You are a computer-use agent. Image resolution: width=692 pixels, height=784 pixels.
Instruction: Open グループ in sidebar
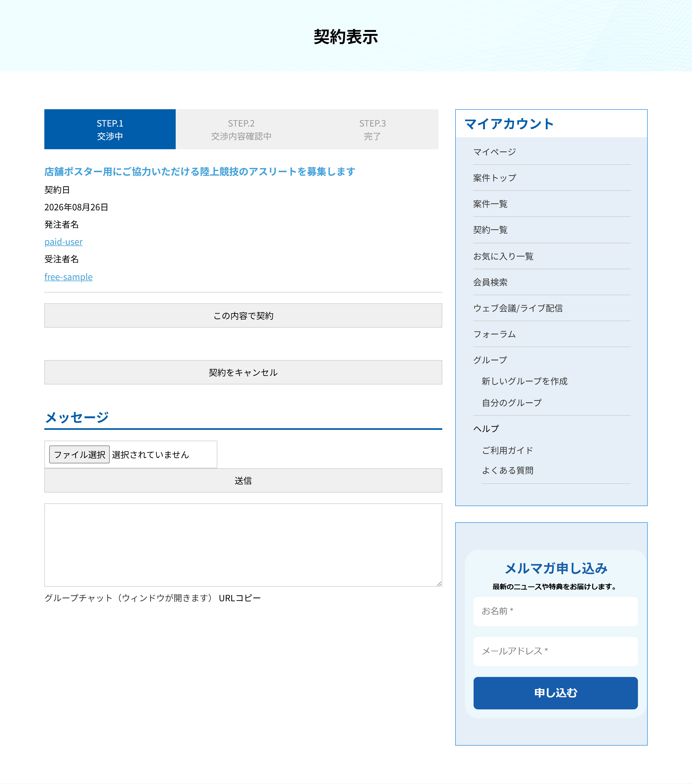pos(490,360)
